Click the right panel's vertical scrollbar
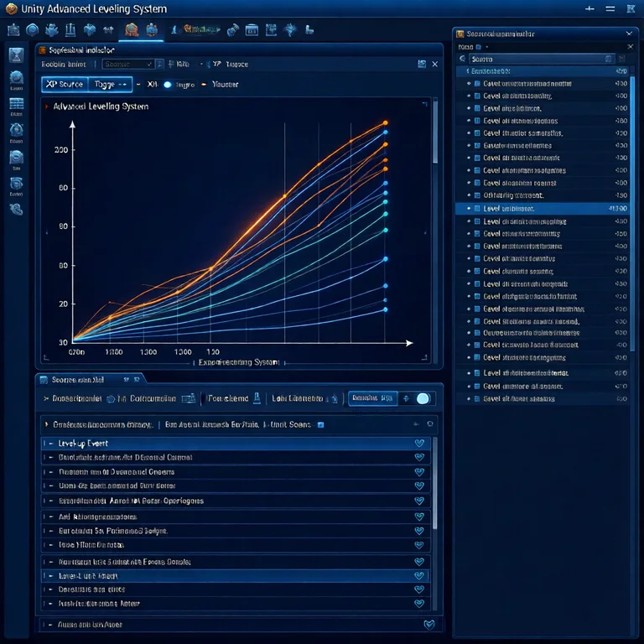This screenshot has width=644, height=644. click(x=632, y=212)
